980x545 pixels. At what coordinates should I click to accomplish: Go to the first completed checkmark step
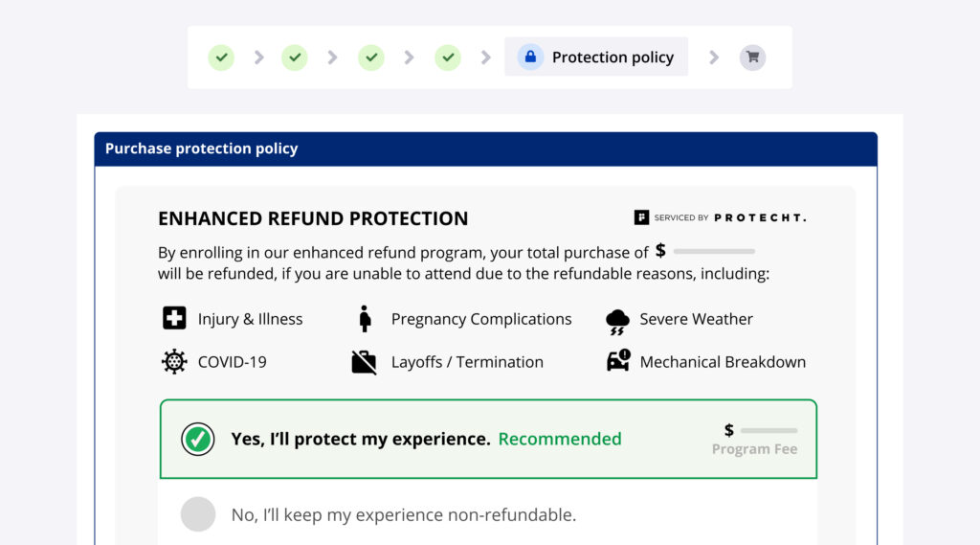coord(221,57)
